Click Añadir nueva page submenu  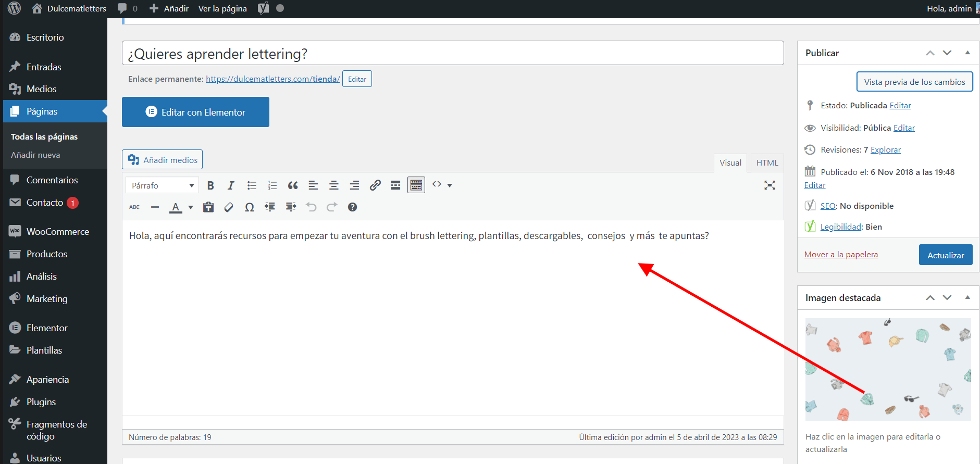pos(35,155)
